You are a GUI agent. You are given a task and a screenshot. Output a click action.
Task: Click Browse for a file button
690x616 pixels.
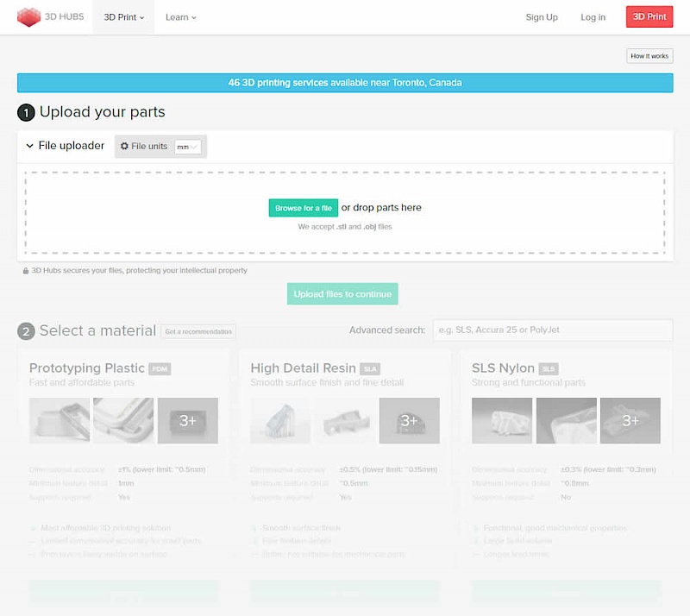[303, 208]
